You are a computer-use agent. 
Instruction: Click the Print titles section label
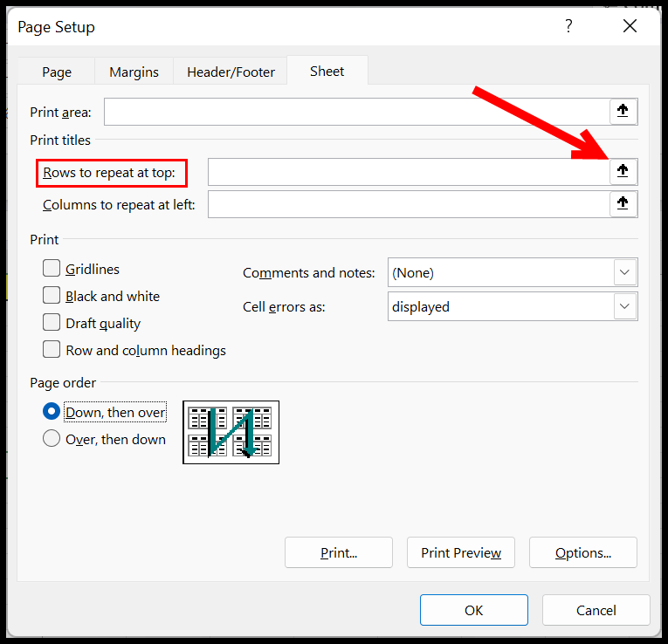tap(60, 140)
